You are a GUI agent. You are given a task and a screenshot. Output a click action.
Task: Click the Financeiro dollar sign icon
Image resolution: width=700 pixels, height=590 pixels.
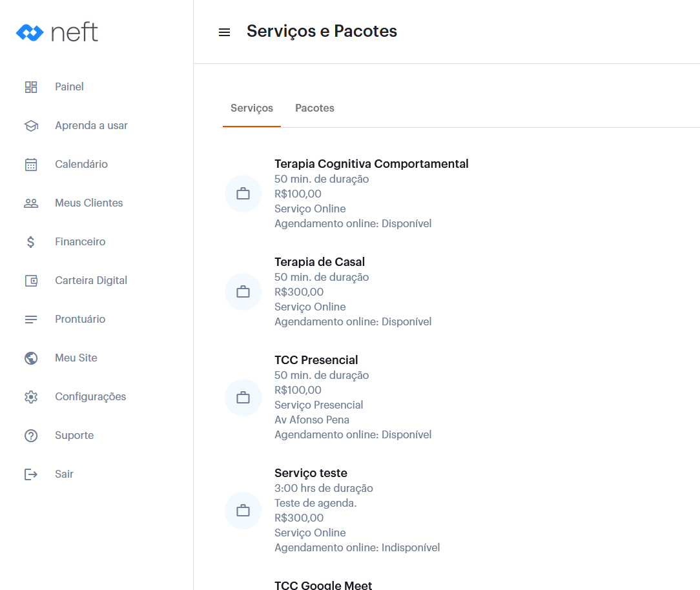(31, 242)
